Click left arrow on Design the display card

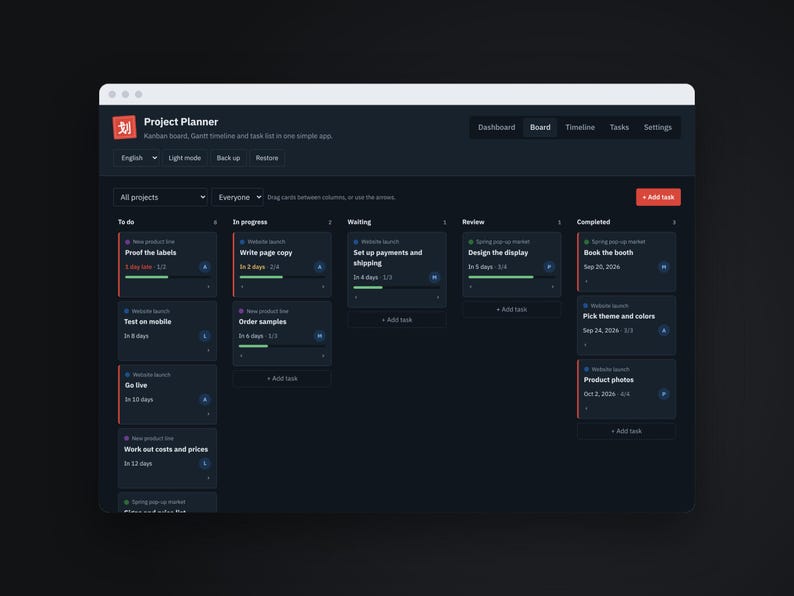tap(471, 287)
